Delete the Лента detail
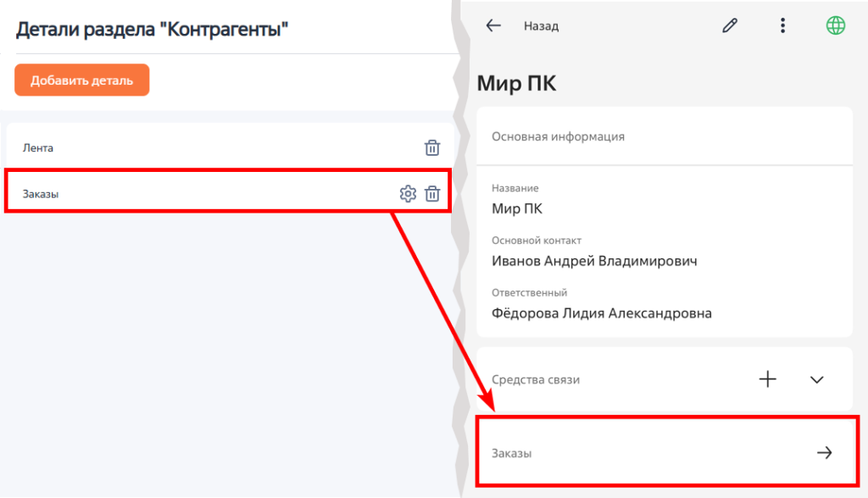The width and height of the screenshot is (868, 498). pyautogui.click(x=432, y=147)
